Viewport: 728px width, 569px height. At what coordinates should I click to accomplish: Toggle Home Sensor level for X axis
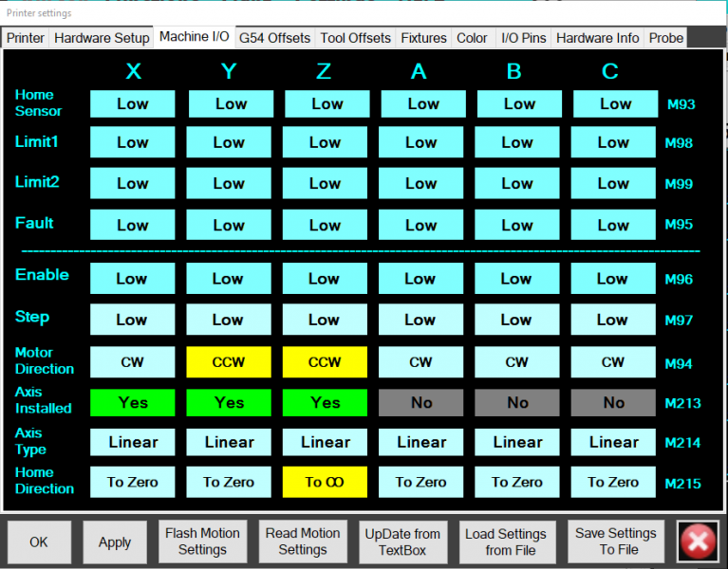click(132, 104)
